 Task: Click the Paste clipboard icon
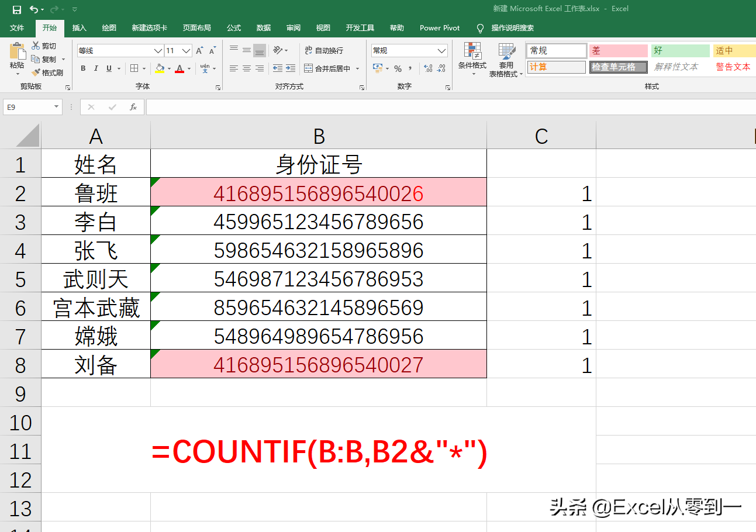[18, 51]
